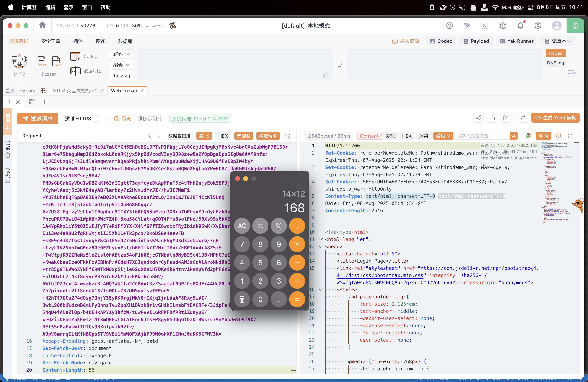Click the 发送请求 button
The image size is (588, 382).
pos(38,119)
